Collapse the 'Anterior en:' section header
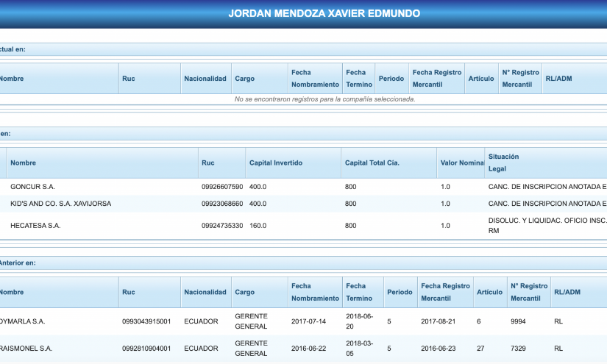This screenshot has width=607, height=364. 18,263
